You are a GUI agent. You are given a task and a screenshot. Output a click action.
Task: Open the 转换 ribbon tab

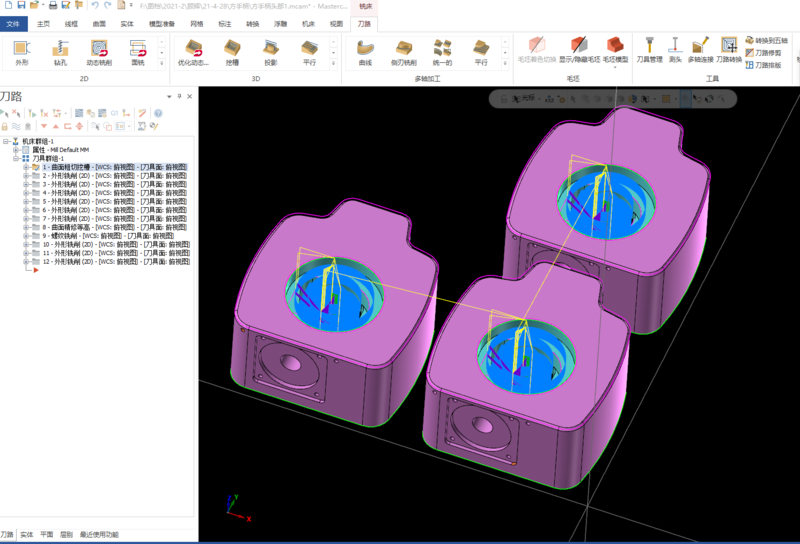pos(253,23)
